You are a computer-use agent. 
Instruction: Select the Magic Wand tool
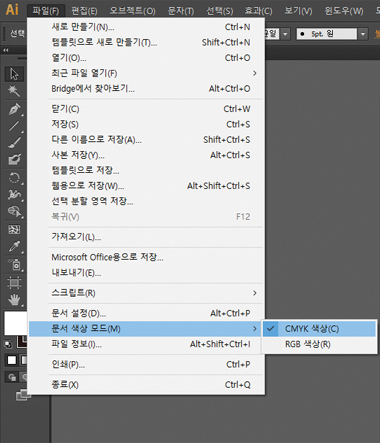(x=14, y=91)
